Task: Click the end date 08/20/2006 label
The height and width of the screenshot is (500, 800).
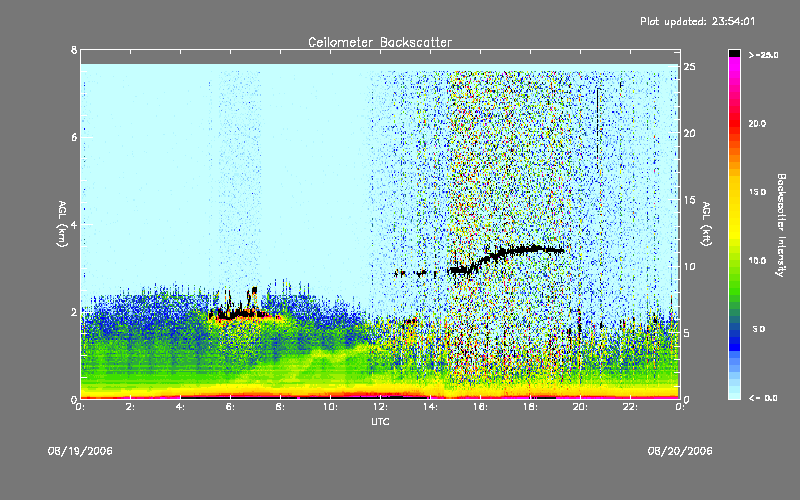Action: (680, 451)
